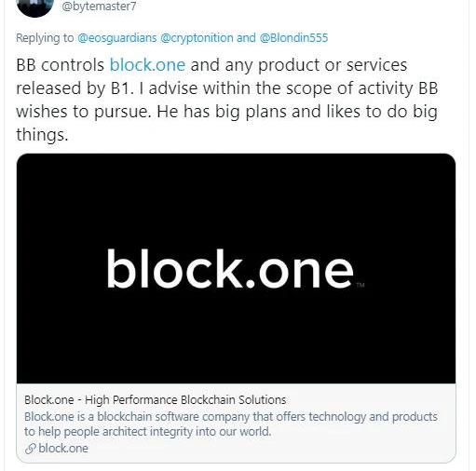
Task: Select the tweet line starting with "BB controls"
Action: pyautogui.click(x=211, y=65)
